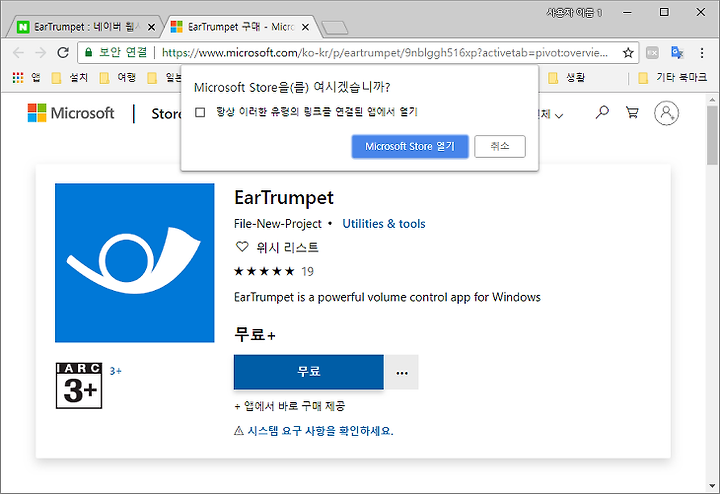Click the scrollbar down arrow
Viewport: 720px width, 494px height.
[x=712, y=486]
